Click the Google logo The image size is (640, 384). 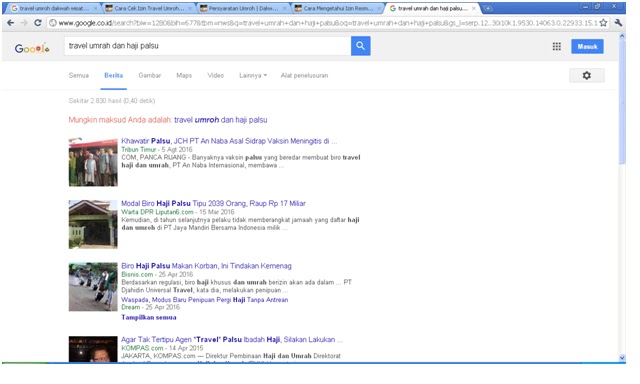point(32,48)
